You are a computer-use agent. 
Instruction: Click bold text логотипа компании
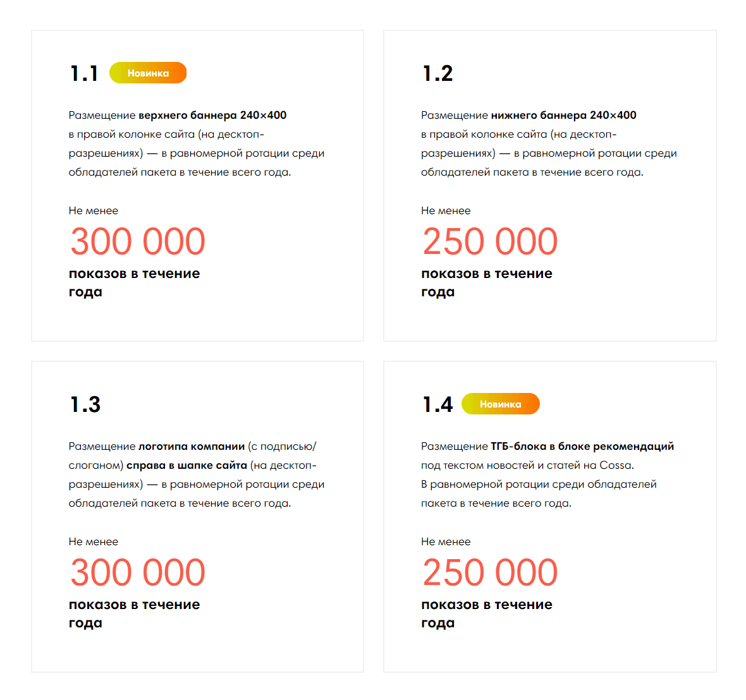point(192,446)
